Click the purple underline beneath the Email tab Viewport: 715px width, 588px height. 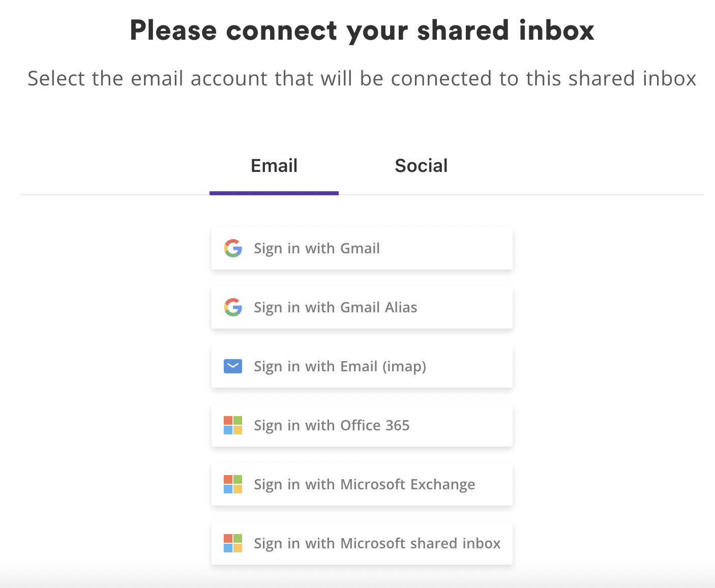(274, 193)
